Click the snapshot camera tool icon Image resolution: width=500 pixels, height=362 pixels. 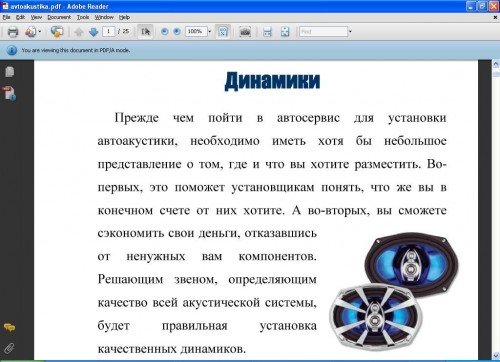[x=245, y=32]
